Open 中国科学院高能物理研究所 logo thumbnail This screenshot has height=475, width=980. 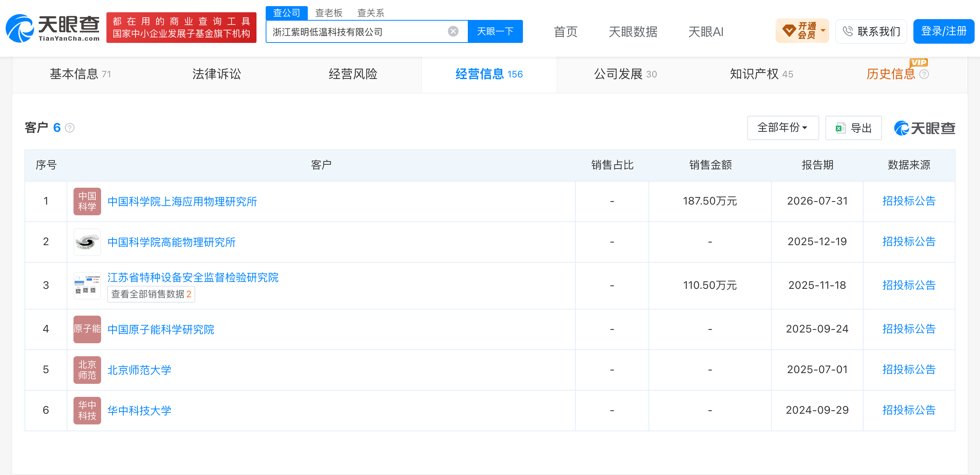pyautogui.click(x=87, y=242)
